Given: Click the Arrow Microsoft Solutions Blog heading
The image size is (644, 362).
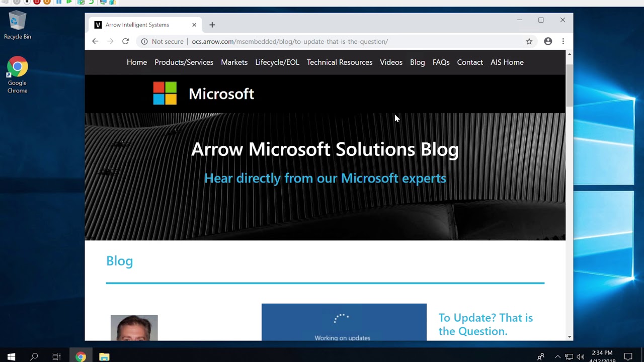Looking at the screenshot, I should pyautogui.click(x=325, y=149).
